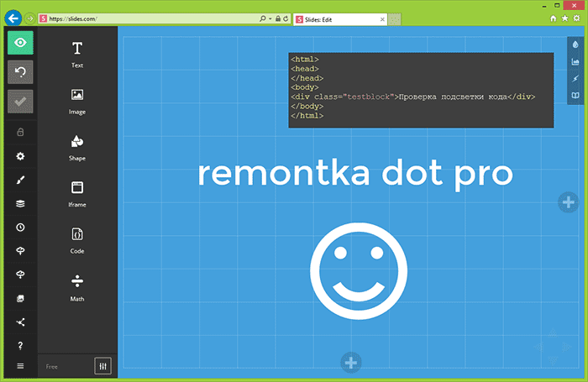This screenshot has width=588, height=382.
Task: Open deck settings gear in sidebar
Action: (20, 156)
